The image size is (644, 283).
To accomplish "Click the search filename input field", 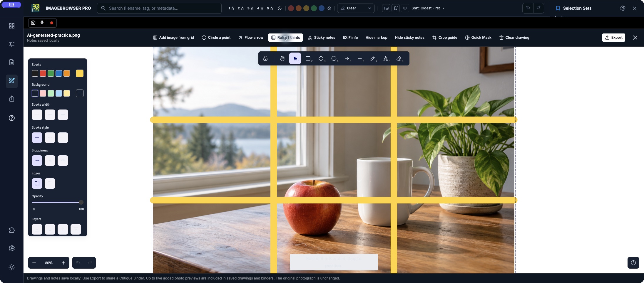I will click(x=159, y=8).
